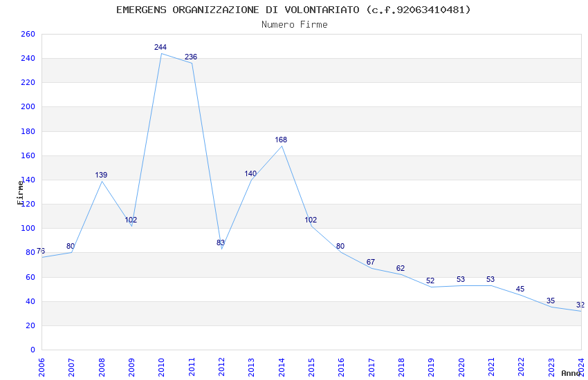Click the 2023 year label on x-axis
The height and width of the screenshot is (380, 588).
pyautogui.click(x=551, y=368)
